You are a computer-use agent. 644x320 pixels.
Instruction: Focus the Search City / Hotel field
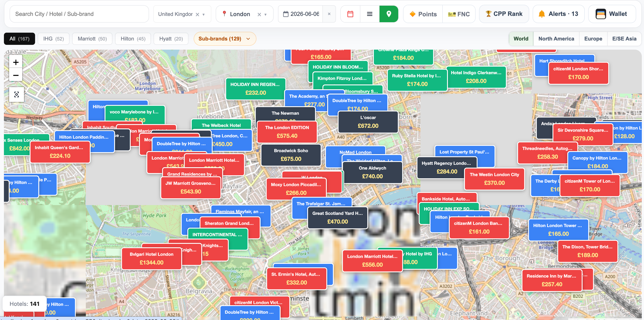tap(79, 14)
